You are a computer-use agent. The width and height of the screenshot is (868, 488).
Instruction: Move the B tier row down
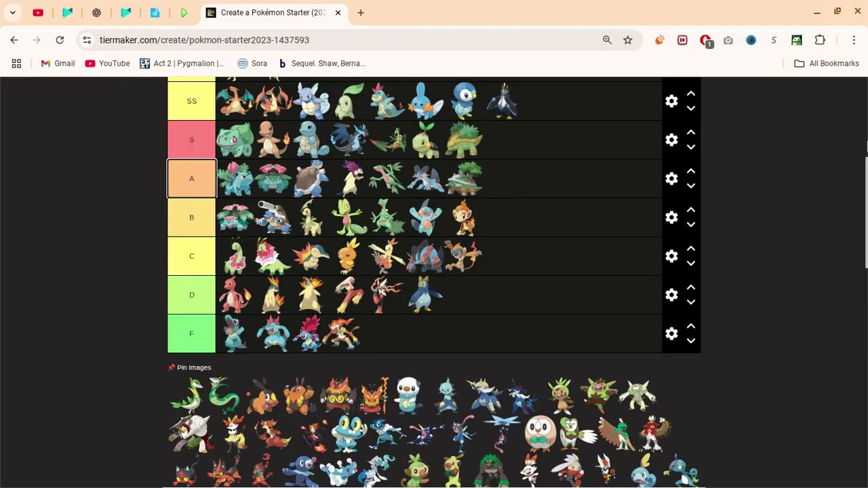point(691,224)
